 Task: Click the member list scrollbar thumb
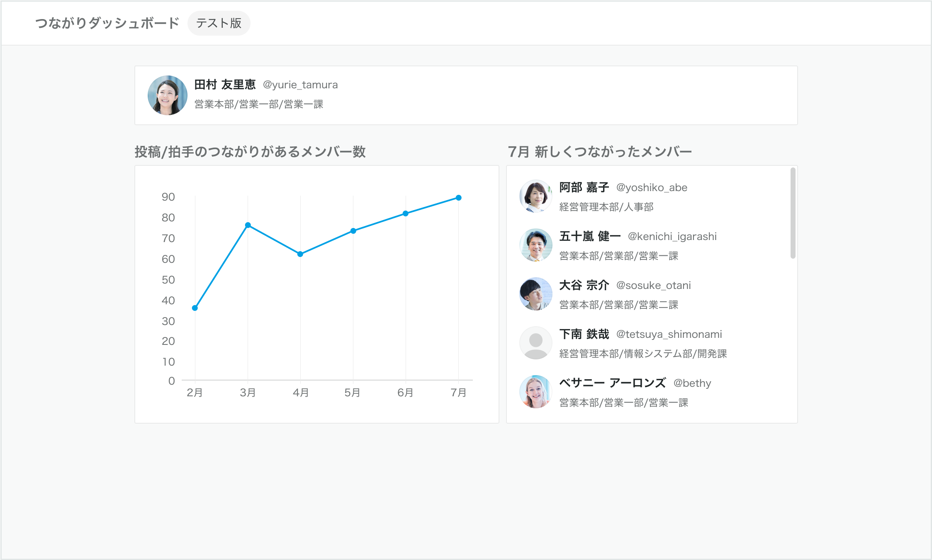tap(793, 213)
